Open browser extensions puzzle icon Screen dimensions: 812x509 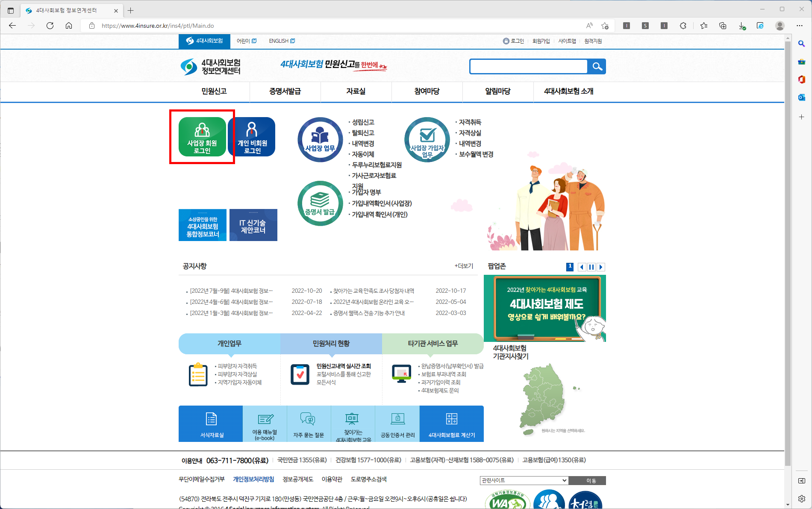pos(683,26)
